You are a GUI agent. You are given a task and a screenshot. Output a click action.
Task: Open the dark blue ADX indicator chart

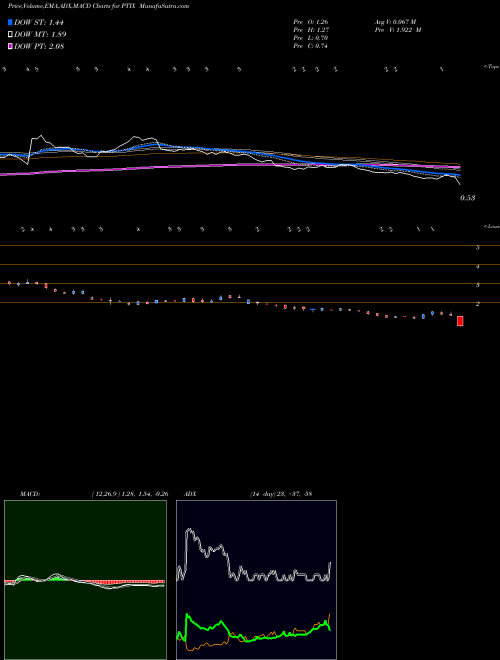(x=256, y=580)
